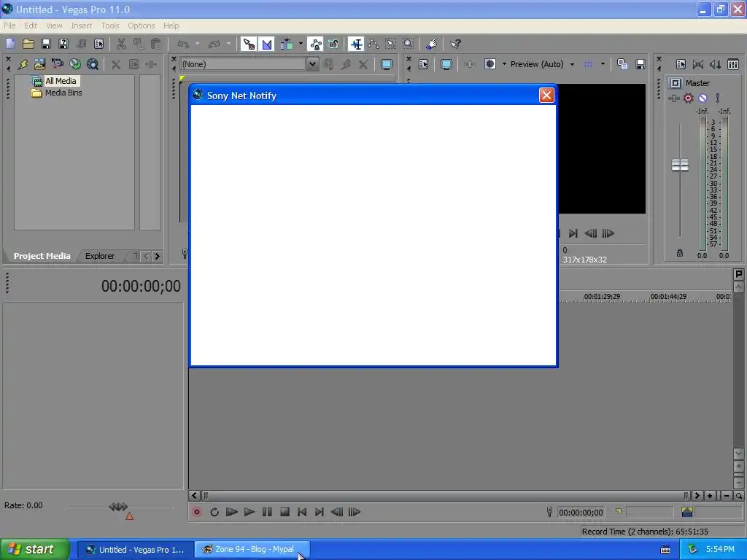The image size is (747, 560).
Task: Click the Master volume fader handle
Action: [681, 165]
